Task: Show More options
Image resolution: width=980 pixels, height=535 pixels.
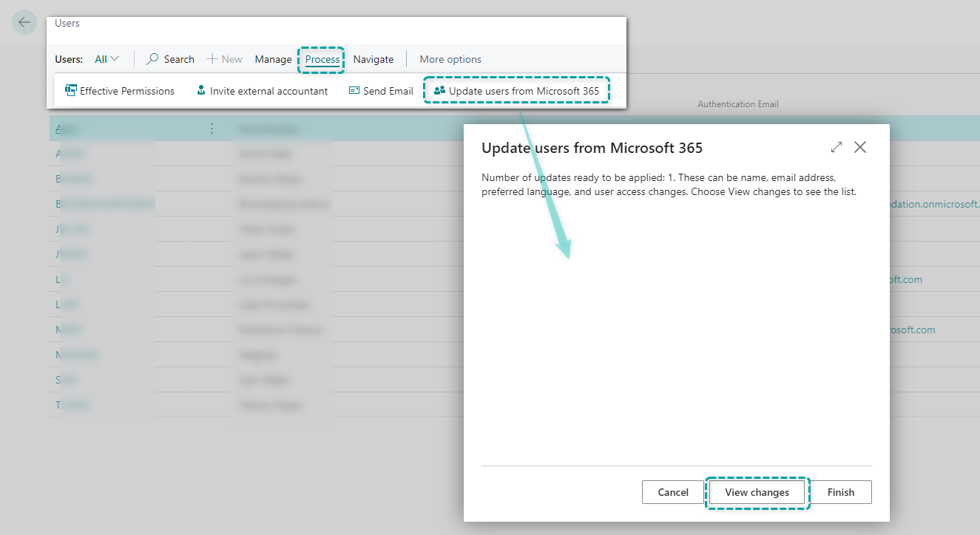Action: (450, 59)
